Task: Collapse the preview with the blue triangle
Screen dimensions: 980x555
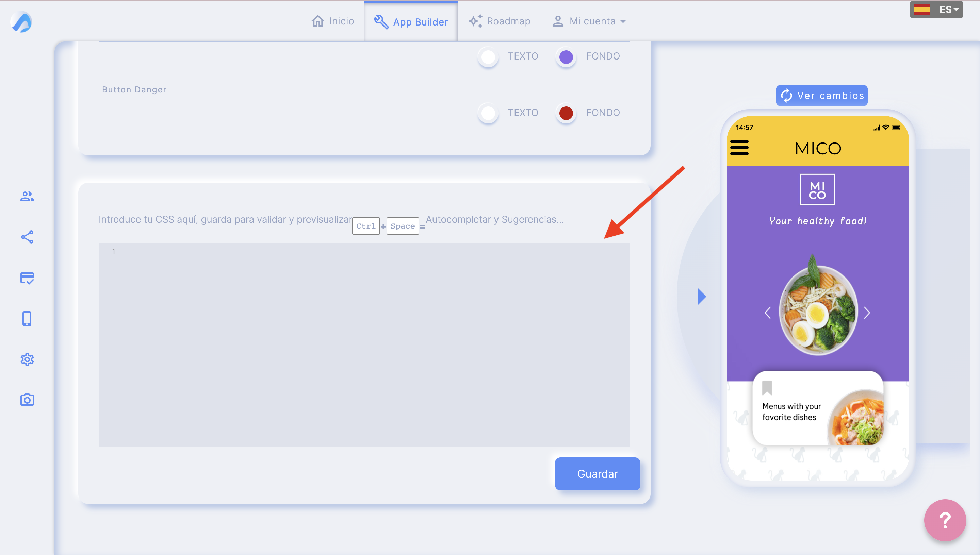Action: pyautogui.click(x=702, y=297)
